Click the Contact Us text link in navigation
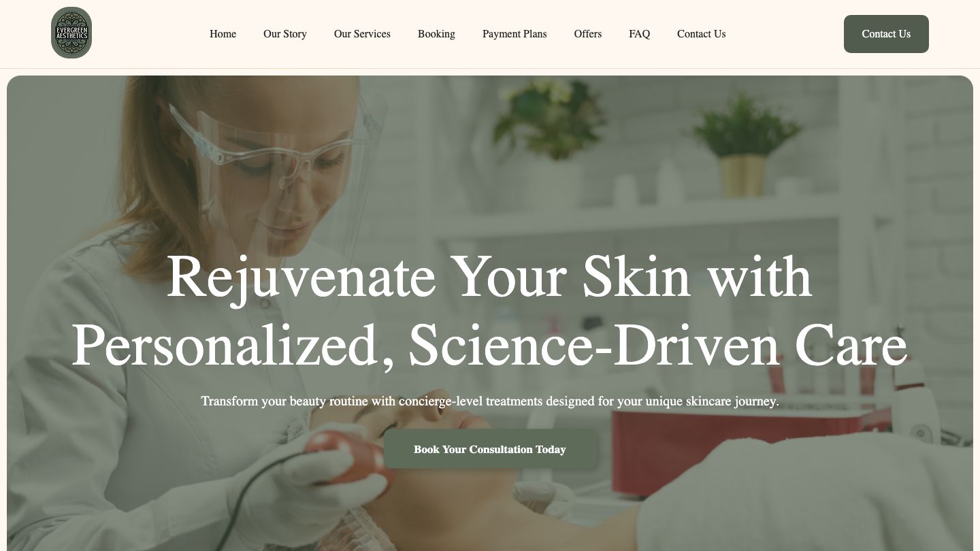Image resolution: width=980 pixels, height=551 pixels. pos(701,34)
